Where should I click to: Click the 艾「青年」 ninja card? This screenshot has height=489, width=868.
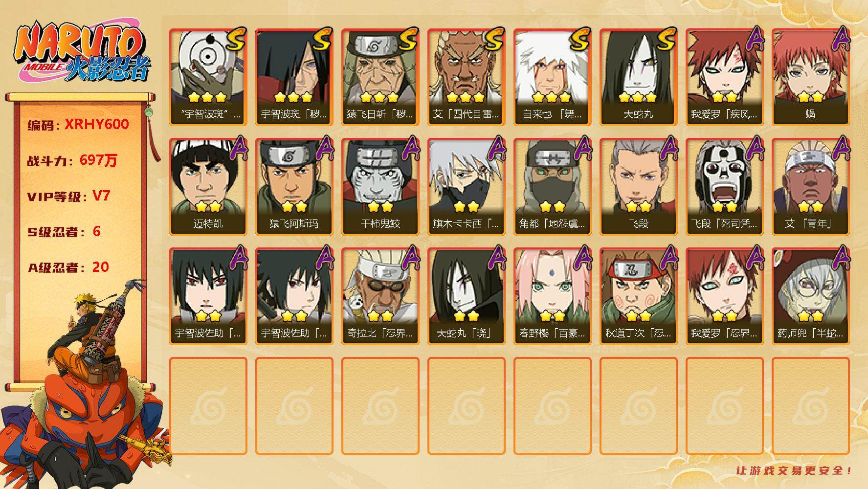pyautogui.click(x=810, y=187)
